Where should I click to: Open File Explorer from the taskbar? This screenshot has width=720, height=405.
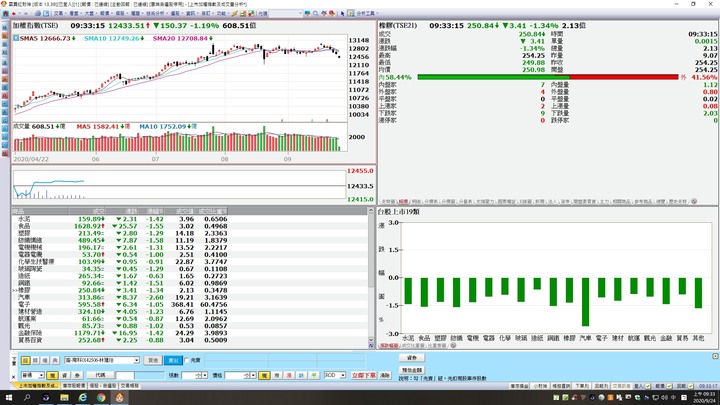pos(64,398)
